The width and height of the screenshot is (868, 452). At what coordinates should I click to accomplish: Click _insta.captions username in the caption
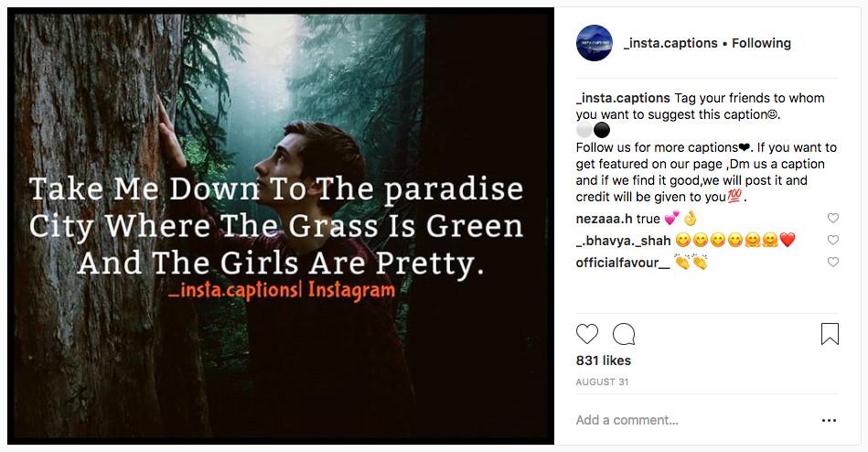pos(623,98)
